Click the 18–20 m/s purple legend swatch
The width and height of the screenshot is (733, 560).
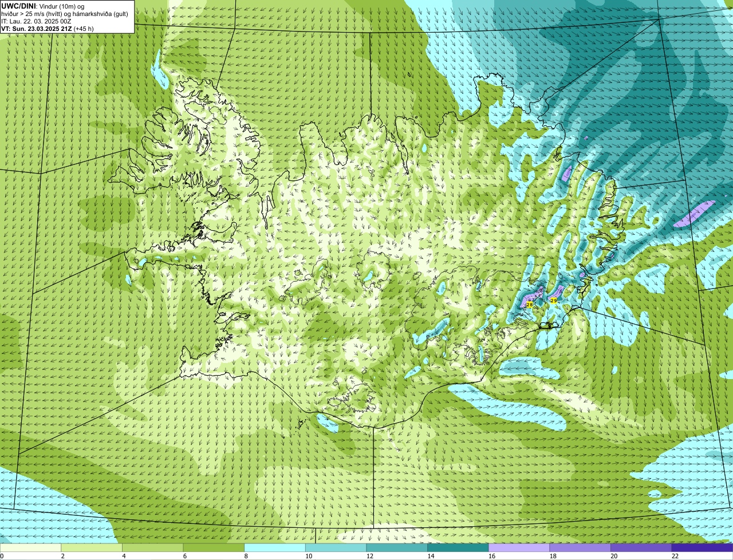tap(580, 547)
